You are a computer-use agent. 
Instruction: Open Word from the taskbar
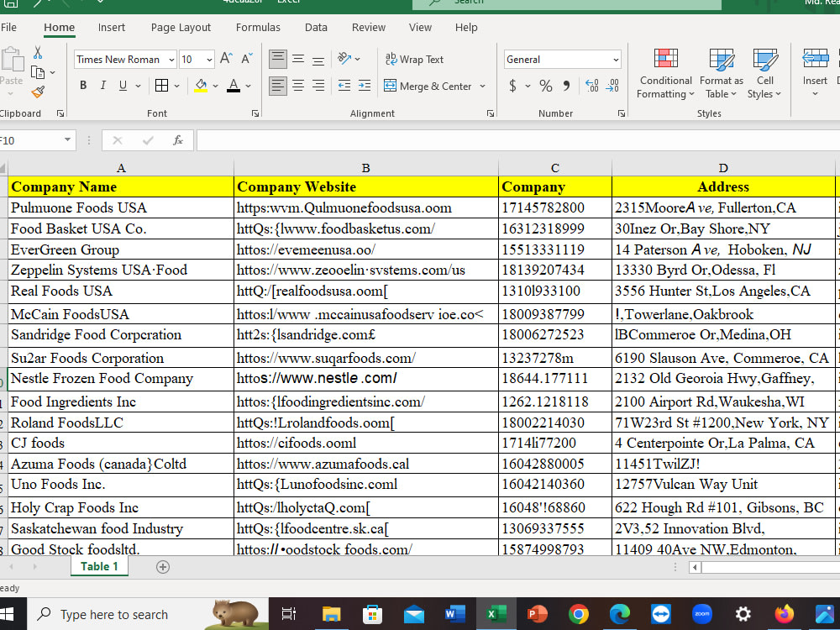click(454, 614)
